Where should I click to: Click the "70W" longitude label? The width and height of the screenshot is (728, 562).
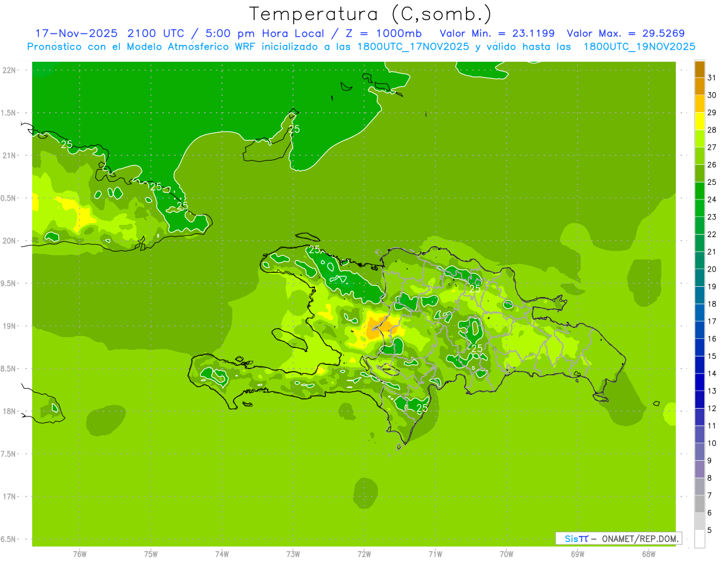click(507, 554)
